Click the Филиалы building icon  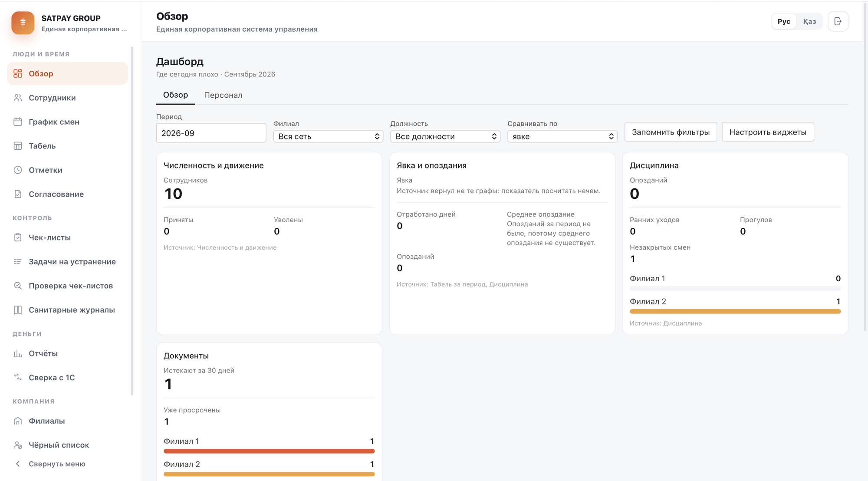coord(18,421)
